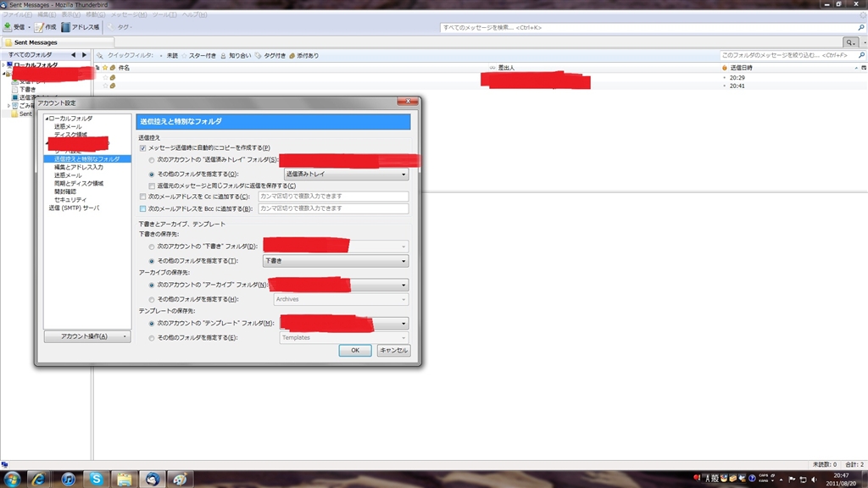This screenshot has height=488, width=868.
Task: Toggle the Tags (タグ付き) quick filter
Action: 270,56
